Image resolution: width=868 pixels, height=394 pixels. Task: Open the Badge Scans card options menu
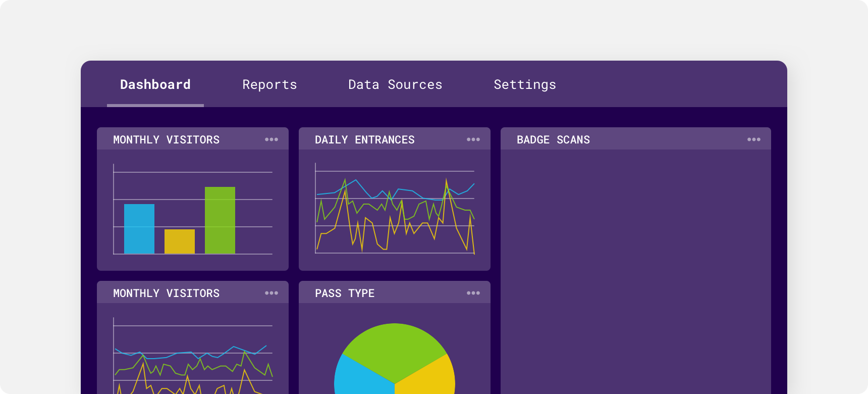754,139
